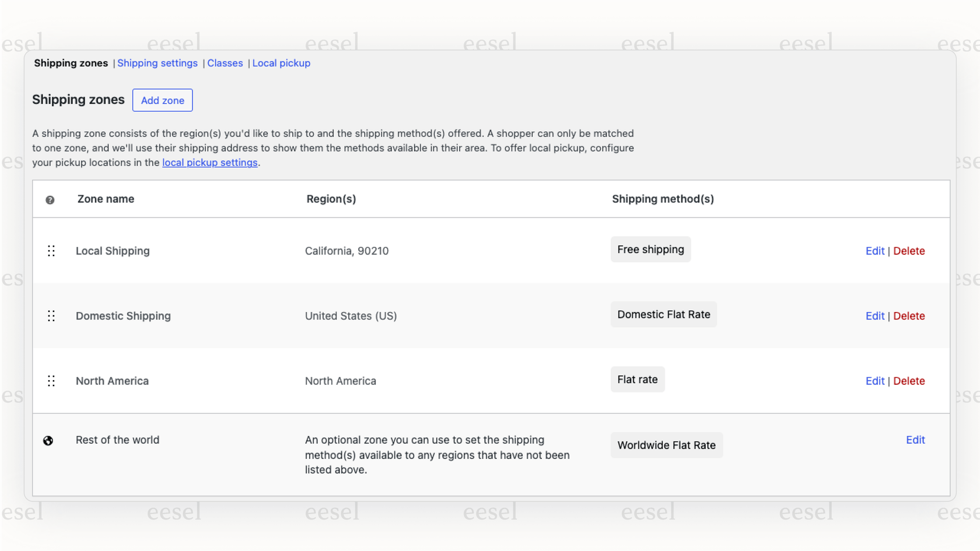Grab the drag handle for Domestic Shipping

51,315
